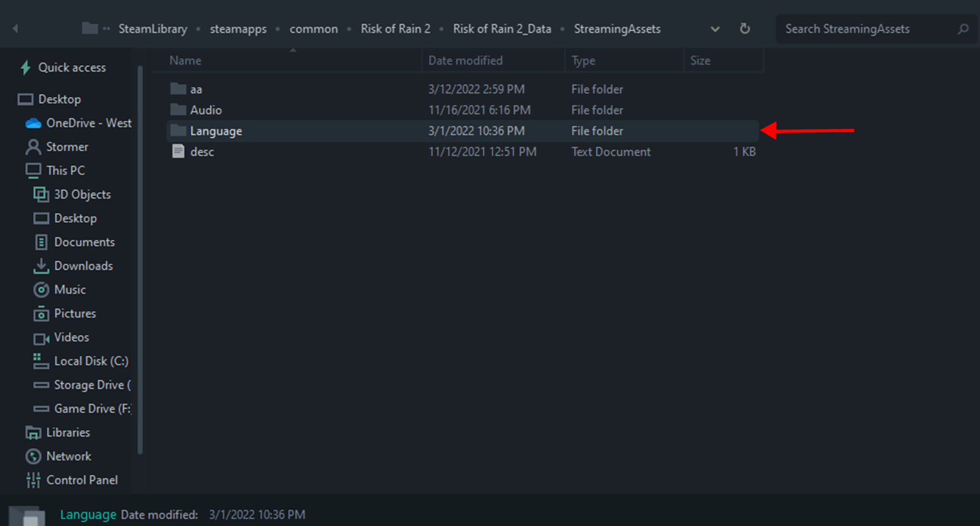Click the Videos icon in sidebar
The image size is (980, 526).
click(x=41, y=338)
